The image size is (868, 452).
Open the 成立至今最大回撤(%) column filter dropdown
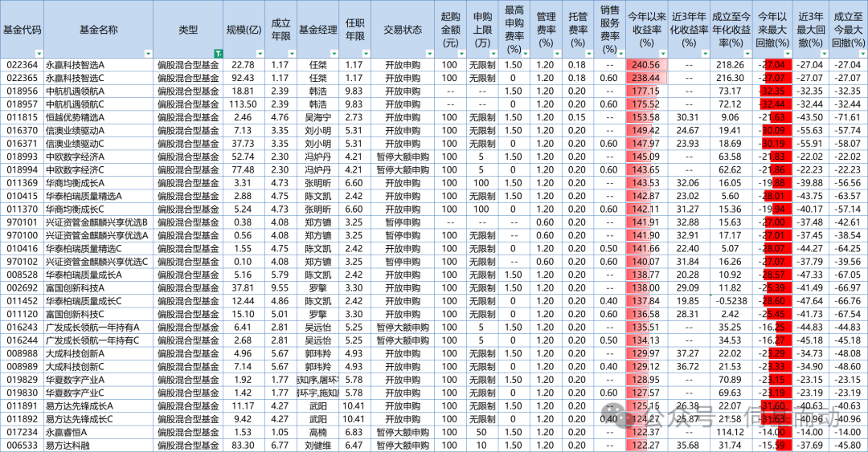tap(862, 54)
